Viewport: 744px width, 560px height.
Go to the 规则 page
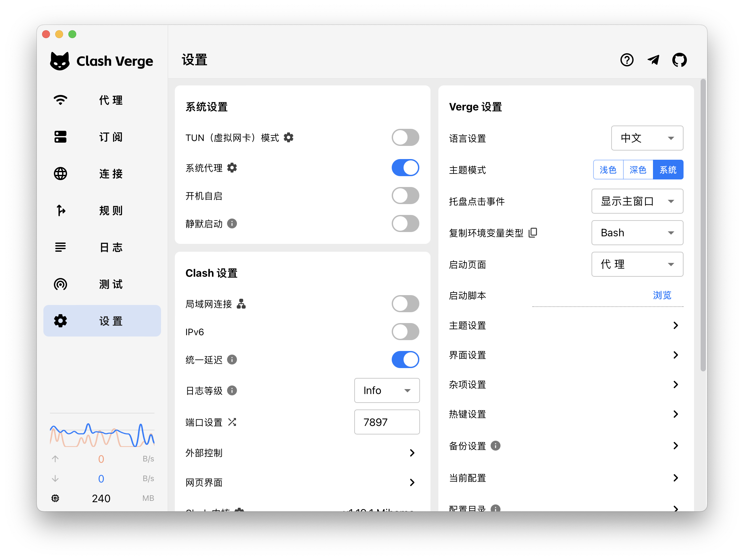click(x=102, y=211)
